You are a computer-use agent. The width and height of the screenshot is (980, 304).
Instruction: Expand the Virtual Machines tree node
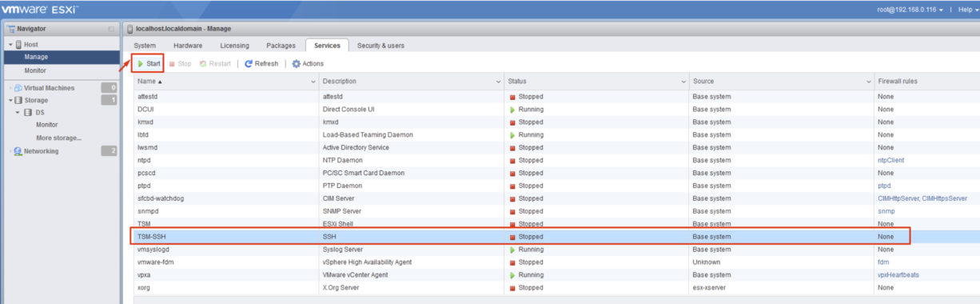[x=10, y=88]
